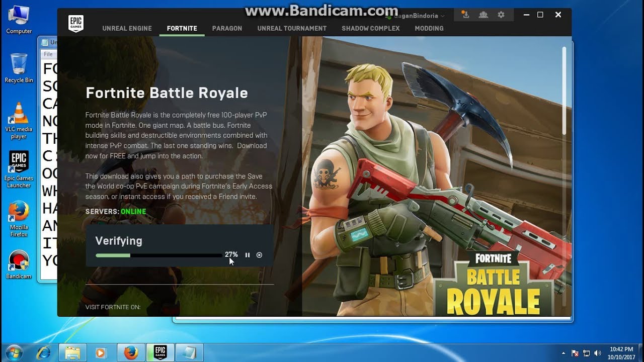
Task: Click the verifying progress bar
Action: 159,255
